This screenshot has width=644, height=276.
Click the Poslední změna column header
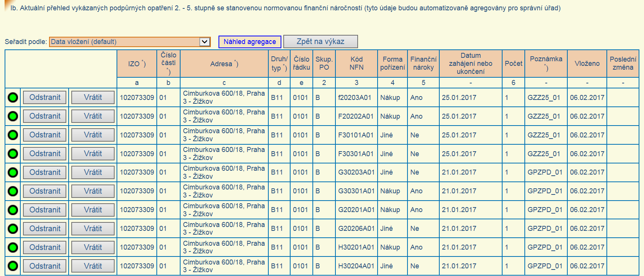point(623,64)
